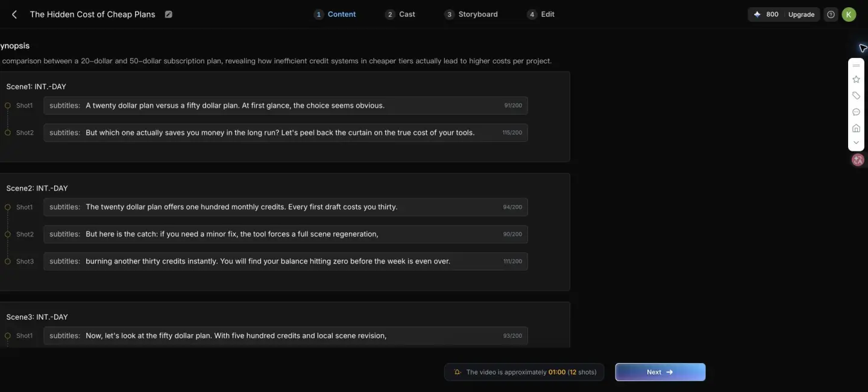Collapse the floating sidebar with the chevron

click(856, 143)
